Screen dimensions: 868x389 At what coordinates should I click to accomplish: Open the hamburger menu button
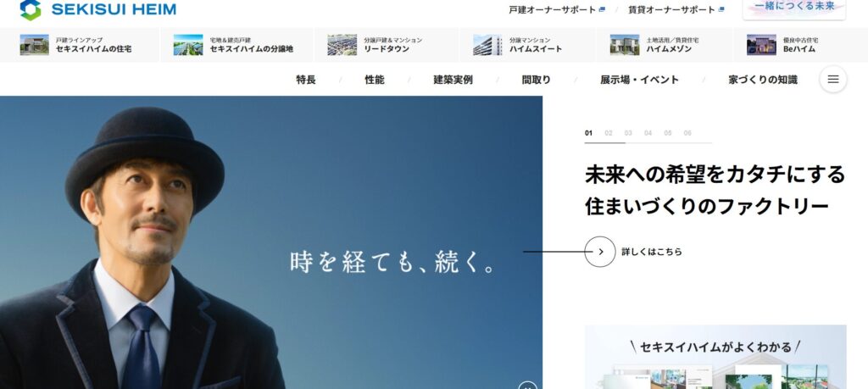tap(832, 80)
